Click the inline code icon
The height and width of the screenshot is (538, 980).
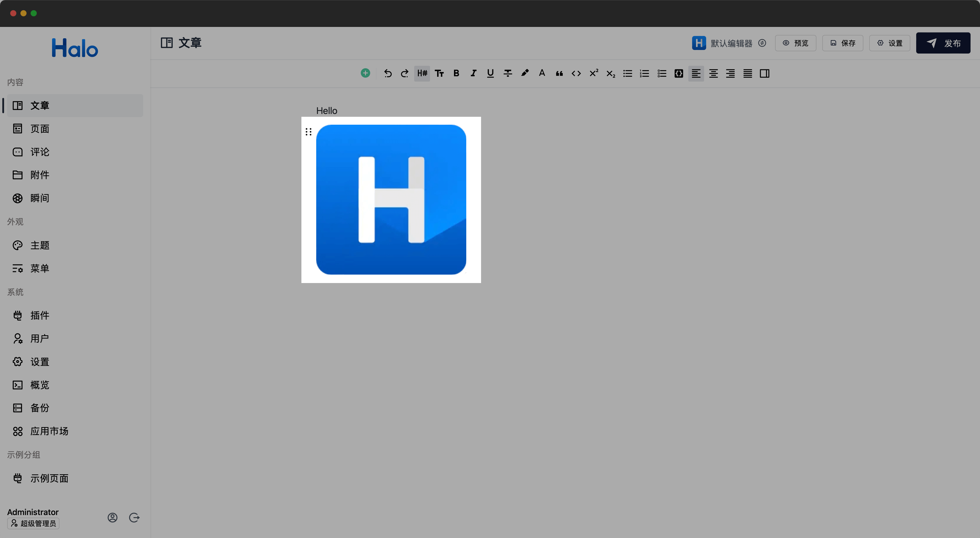pos(576,73)
